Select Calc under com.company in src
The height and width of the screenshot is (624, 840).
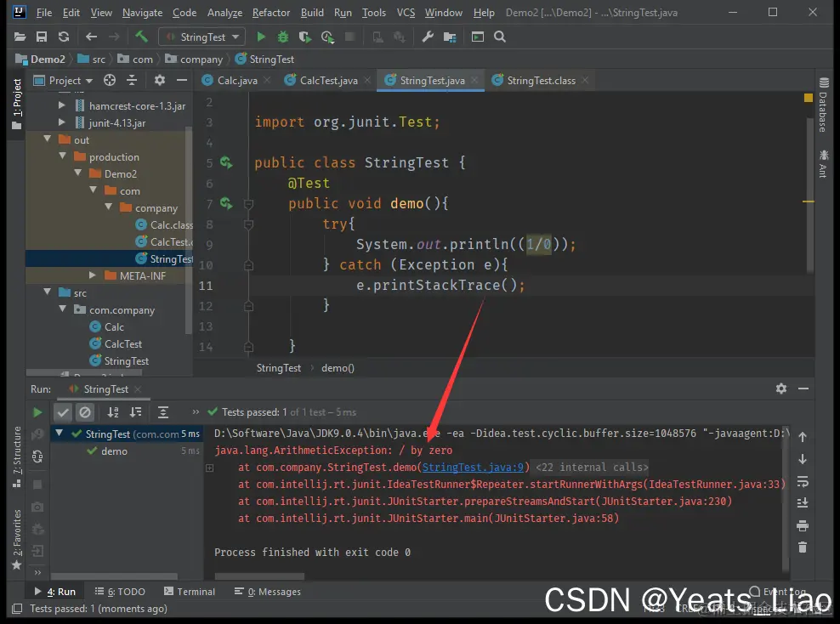coord(114,326)
